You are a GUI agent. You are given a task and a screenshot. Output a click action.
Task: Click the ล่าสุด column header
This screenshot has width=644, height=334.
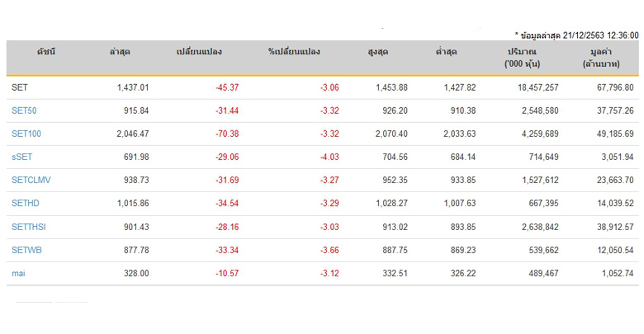[120, 52]
